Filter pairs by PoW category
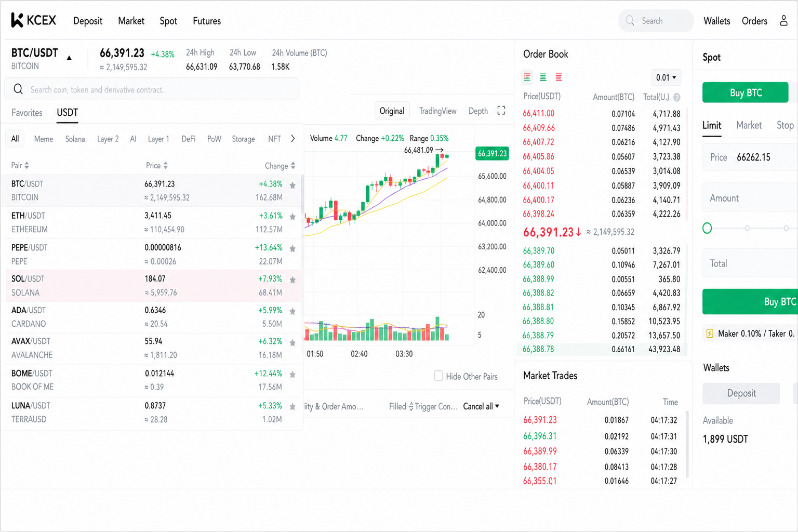 pos(214,139)
